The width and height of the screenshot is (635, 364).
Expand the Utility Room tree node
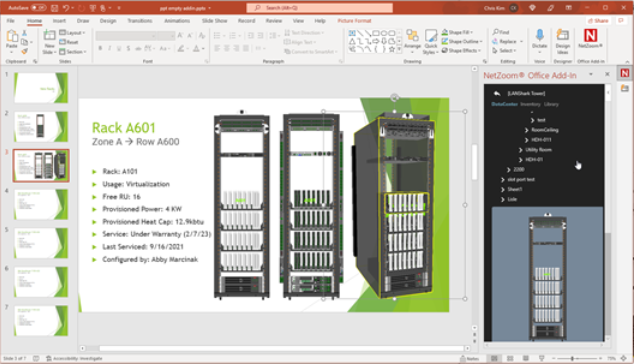coord(520,150)
